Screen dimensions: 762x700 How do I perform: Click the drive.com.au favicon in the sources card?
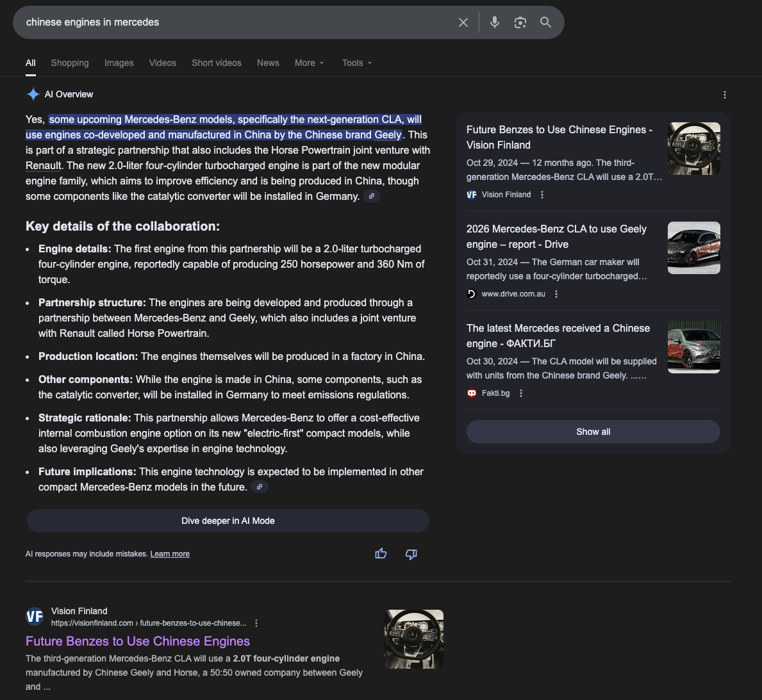(x=472, y=294)
